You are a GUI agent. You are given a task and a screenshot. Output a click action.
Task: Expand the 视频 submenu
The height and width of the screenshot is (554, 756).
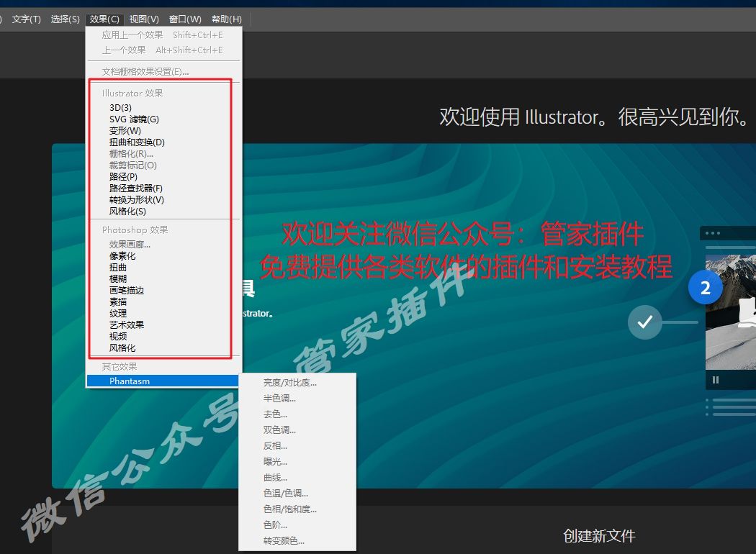pos(163,336)
